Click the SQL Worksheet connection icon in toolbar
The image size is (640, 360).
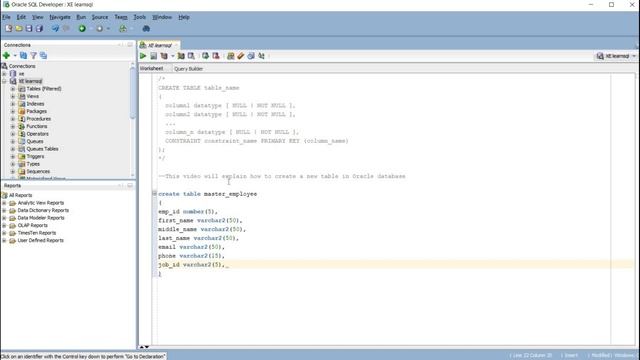pyautogui.click(x=123, y=29)
